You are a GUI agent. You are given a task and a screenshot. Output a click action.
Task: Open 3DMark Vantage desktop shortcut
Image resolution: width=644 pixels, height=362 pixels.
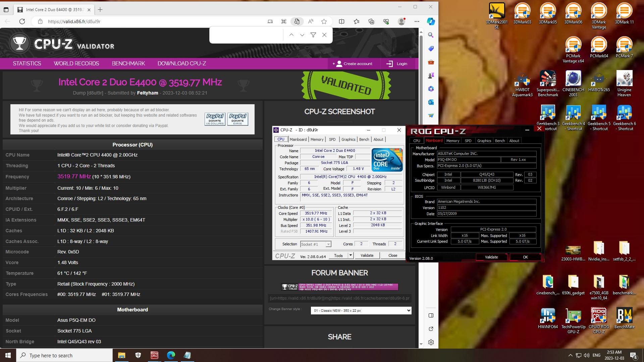(x=599, y=16)
